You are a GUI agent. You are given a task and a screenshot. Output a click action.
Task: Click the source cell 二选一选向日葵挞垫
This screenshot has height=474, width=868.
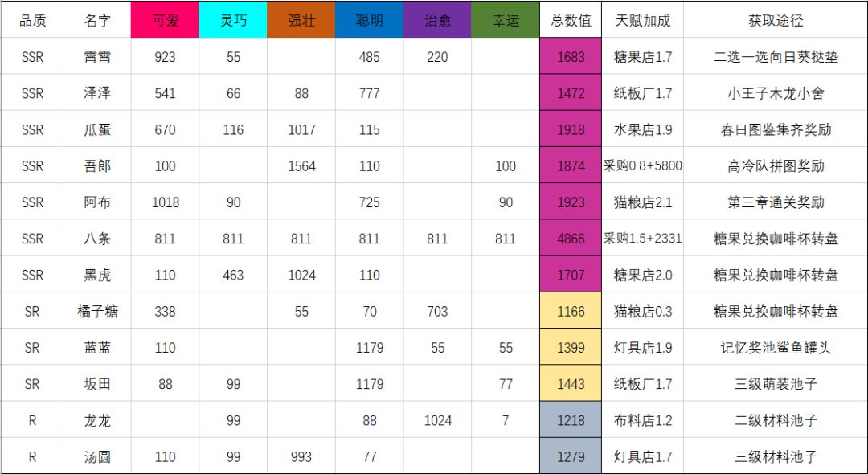coord(776,56)
